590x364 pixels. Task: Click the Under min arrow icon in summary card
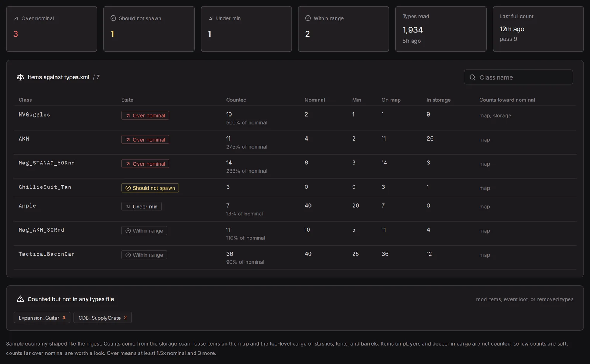pos(211,18)
